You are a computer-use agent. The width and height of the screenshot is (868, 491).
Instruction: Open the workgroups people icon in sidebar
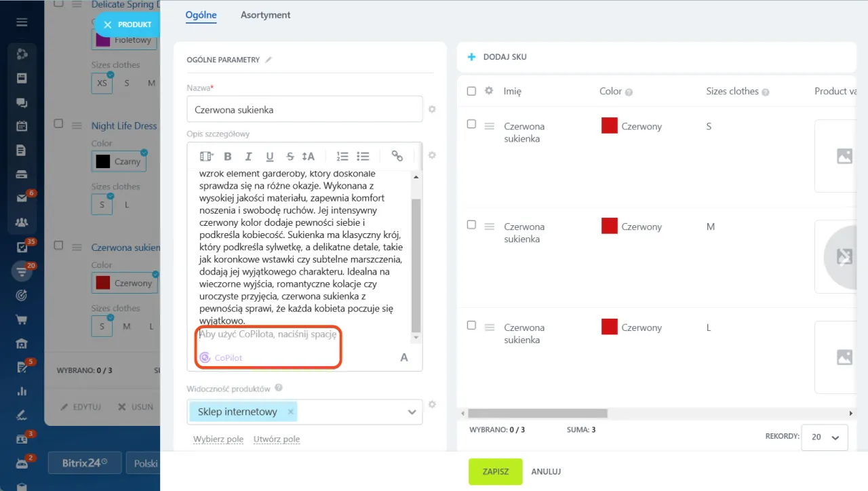tap(22, 222)
